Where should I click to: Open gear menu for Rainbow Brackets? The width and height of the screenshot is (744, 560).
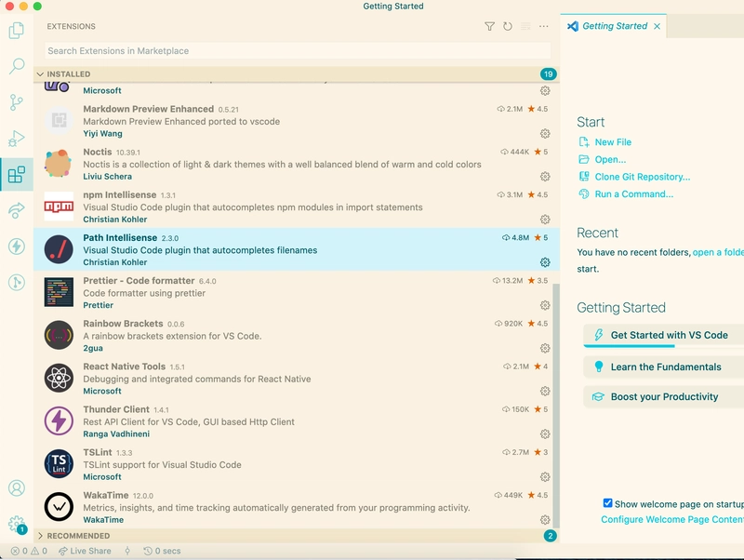(x=545, y=348)
